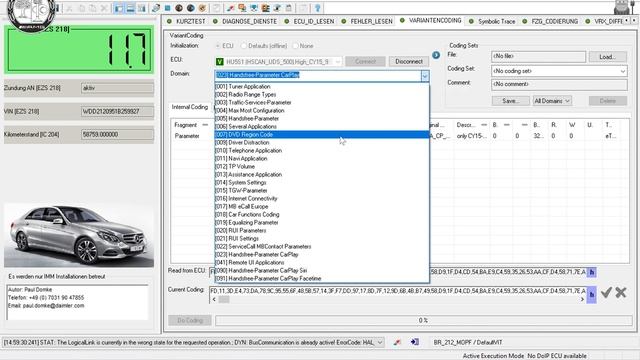Click the Mercedes E-Class car image
This screenshot has height=360, width=640.
click(x=79, y=236)
